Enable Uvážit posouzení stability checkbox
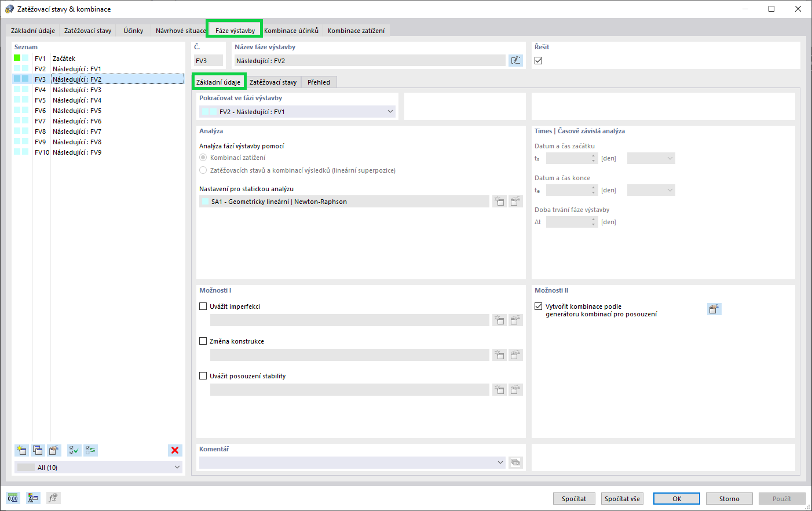The image size is (812, 511). (203, 376)
